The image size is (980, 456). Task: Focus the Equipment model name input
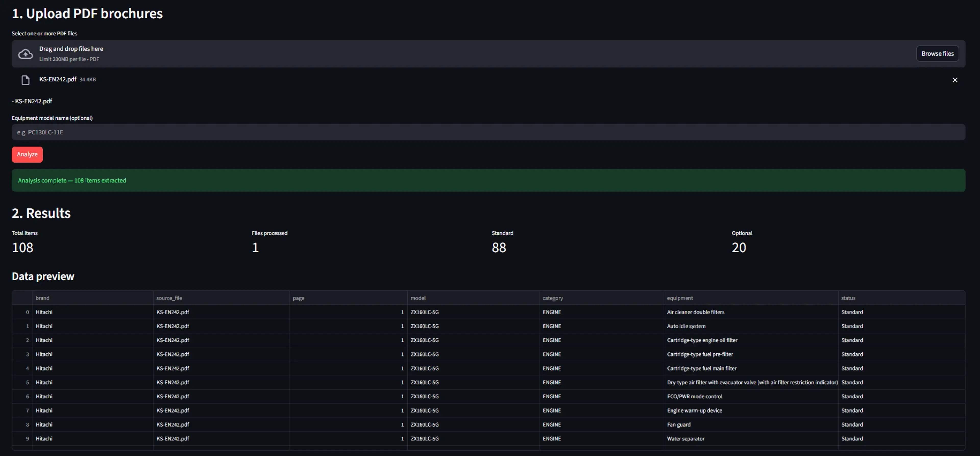click(x=488, y=132)
